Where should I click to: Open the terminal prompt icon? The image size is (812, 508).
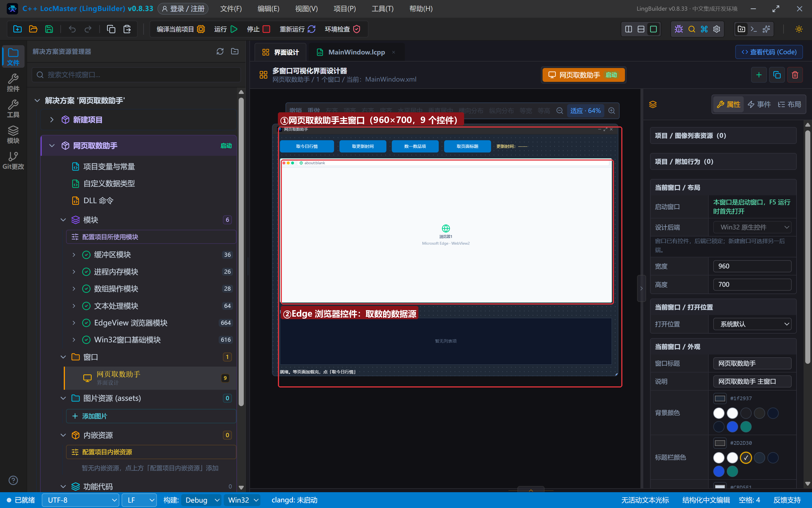(x=754, y=29)
